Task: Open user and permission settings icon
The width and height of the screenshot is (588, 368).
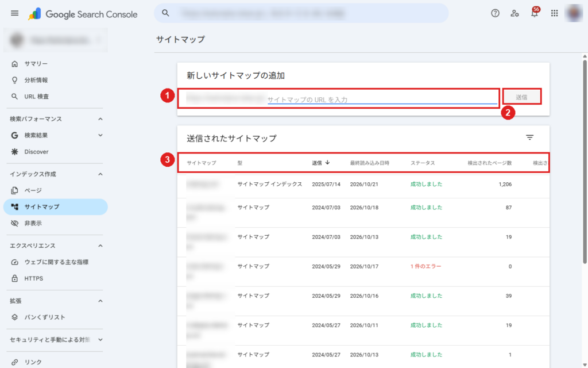Action: click(514, 14)
